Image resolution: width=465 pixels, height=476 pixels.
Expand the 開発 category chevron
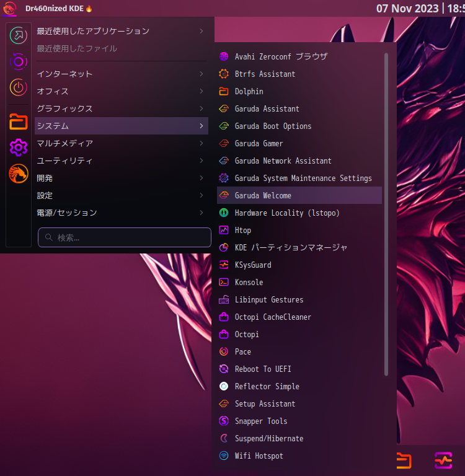(x=201, y=178)
